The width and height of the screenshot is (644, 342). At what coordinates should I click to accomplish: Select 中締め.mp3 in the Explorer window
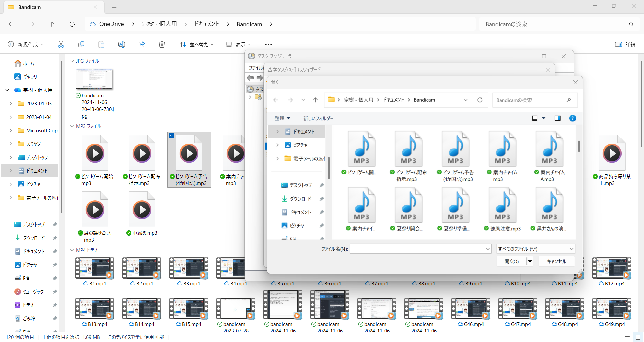click(x=142, y=214)
